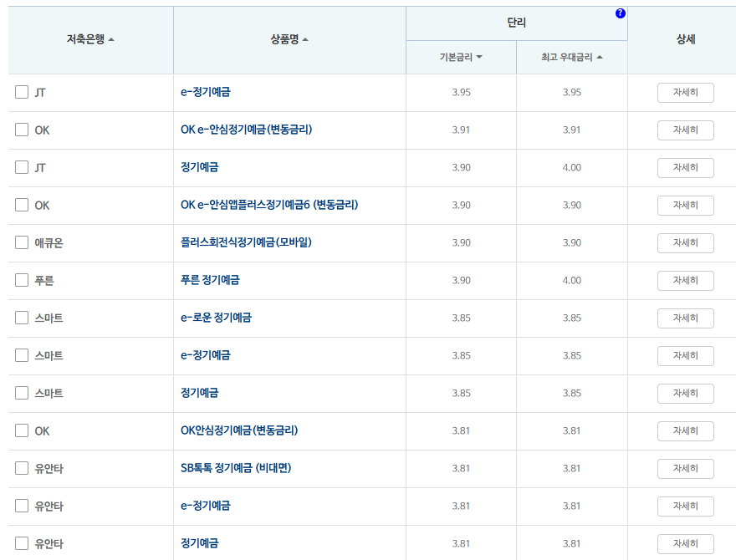View details for 스마트 e-정기예금
The height and width of the screenshot is (560, 736).
pos(685,355)
